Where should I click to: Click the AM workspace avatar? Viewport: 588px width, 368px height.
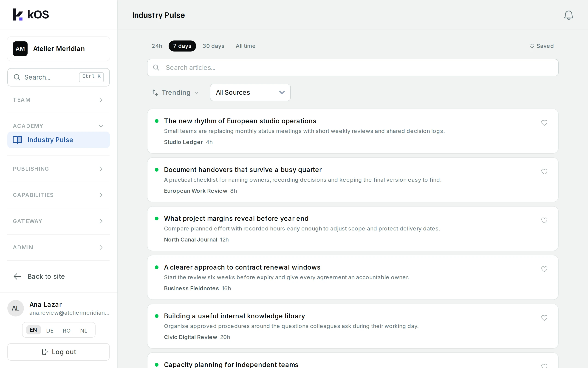click(x=20, y=49)
